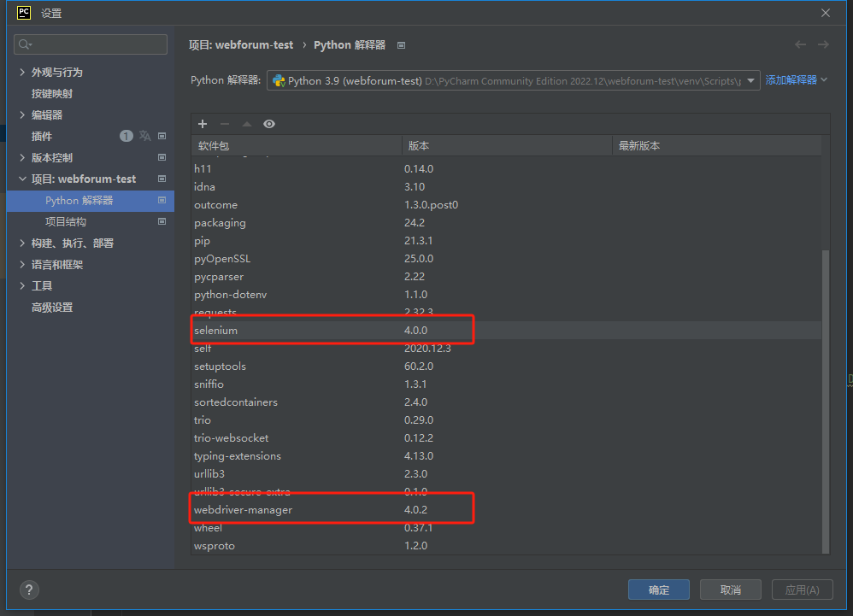
Task: Collapse the 项目: webforum-test section
Action: point(22,179)
